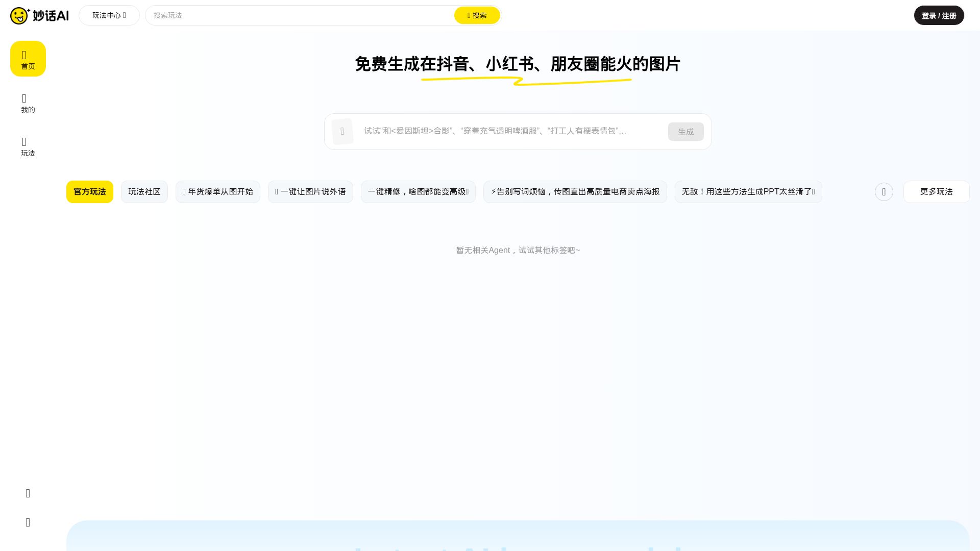The height and width of the screenshot is (551, 980).
Task: Select the 年货爆单从图开始 tag
Action: (218, 192)
